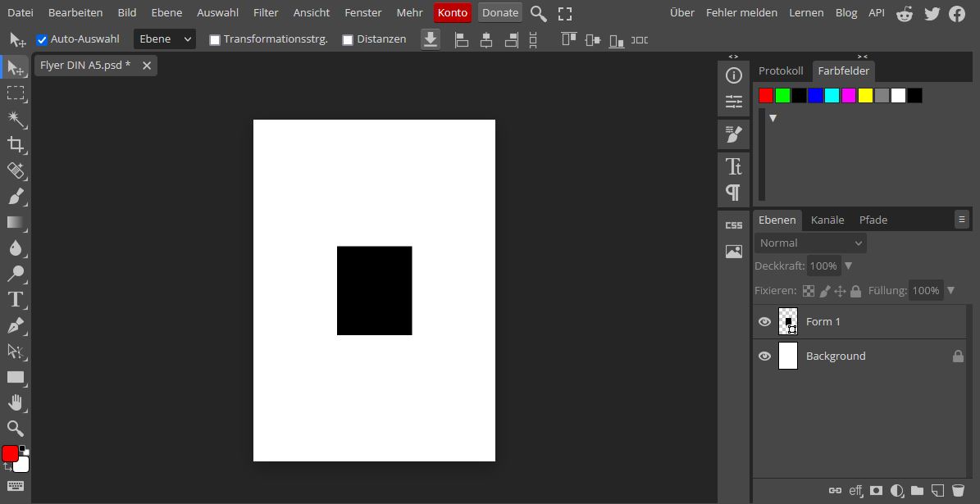Select the Gradient tool

click(x=16, y=222)
